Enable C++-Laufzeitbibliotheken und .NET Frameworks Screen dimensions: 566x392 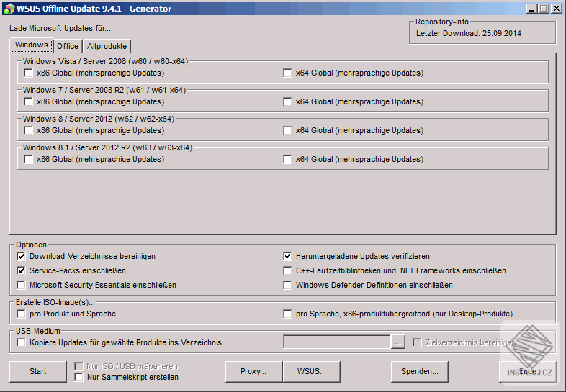pos(287,271)
